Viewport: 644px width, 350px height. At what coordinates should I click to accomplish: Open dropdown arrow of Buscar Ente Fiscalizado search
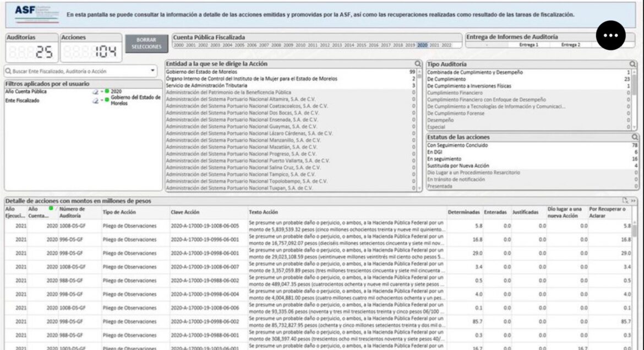coord(152,71)
